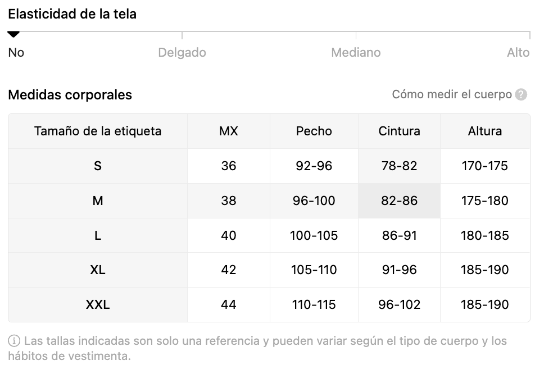Image resolution: width=544 pixels, height=392 pixels.
Task: Click the info icon beside size note
Action: coord(14,341)
